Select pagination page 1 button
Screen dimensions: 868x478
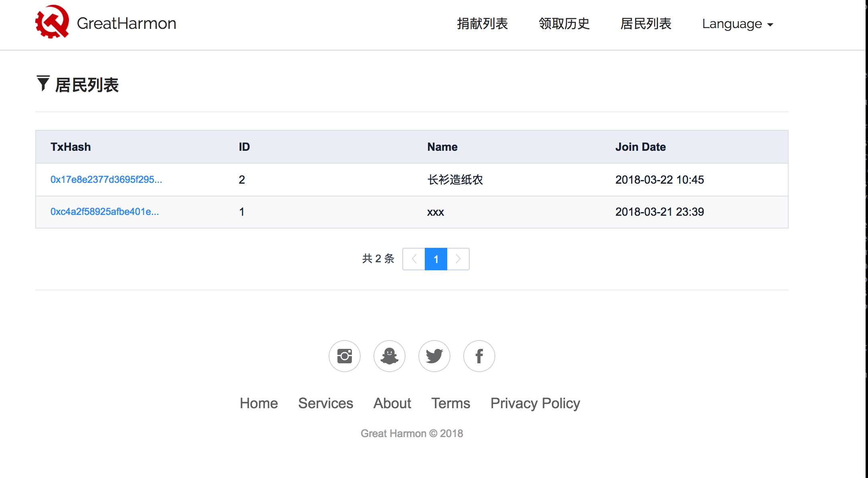pos(436,259)
